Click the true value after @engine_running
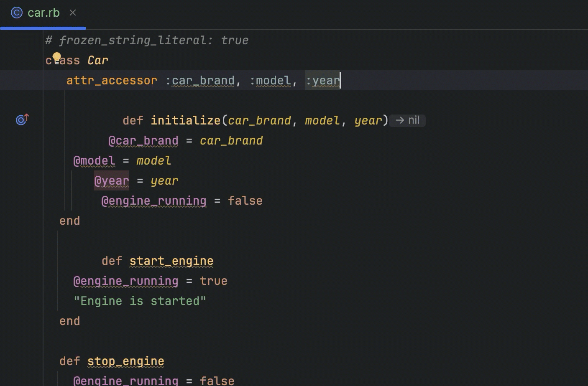The height and width of the screenshot is (386, 588). 213,281
